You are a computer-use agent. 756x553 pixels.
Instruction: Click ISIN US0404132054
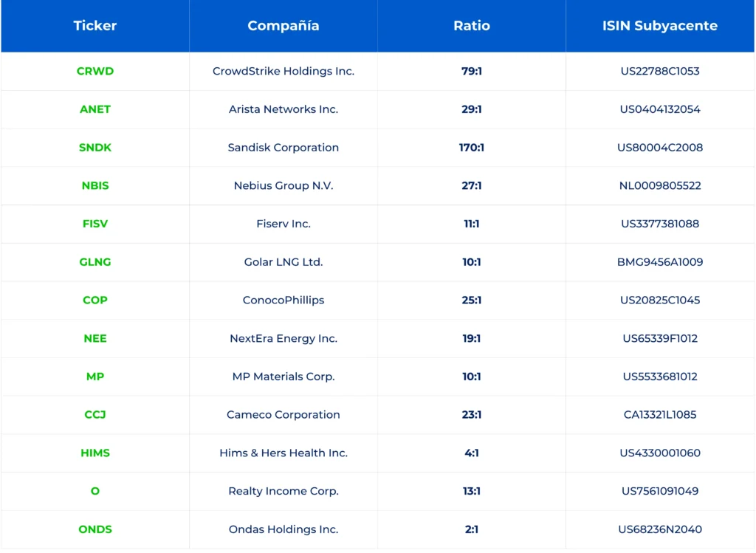coord(660,109)
